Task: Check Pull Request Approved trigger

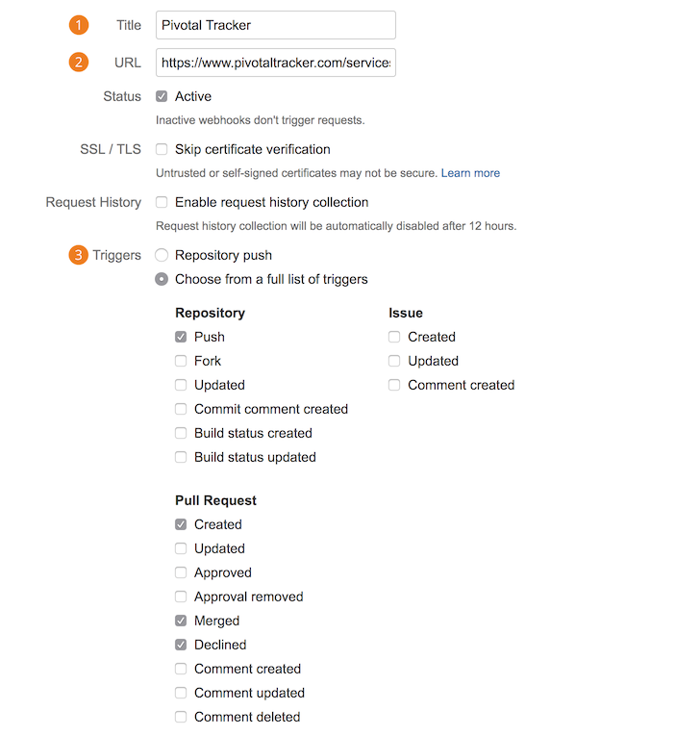Action: coord(181,572)
